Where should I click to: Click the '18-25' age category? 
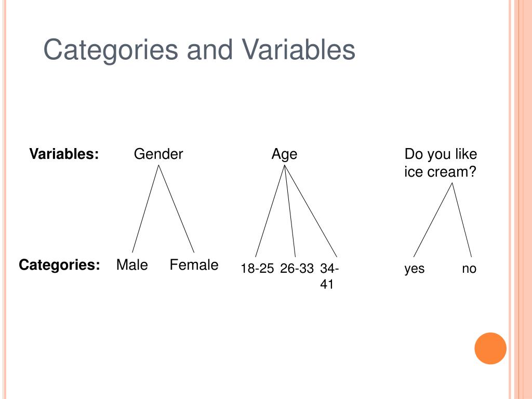tap(257, 269)
